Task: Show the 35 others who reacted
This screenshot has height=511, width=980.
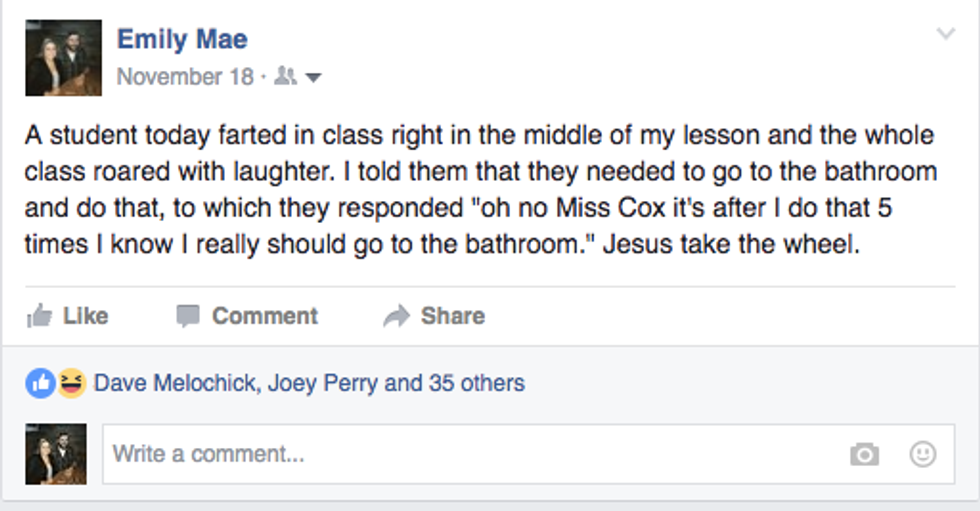Action: click(476, 383)
